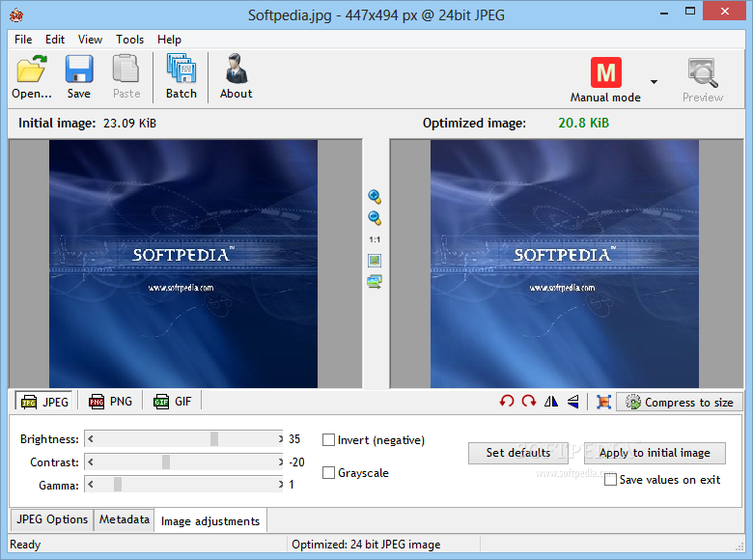Rotate image clockwise
The height and width of the screenshot is (560, 753).
529,401
